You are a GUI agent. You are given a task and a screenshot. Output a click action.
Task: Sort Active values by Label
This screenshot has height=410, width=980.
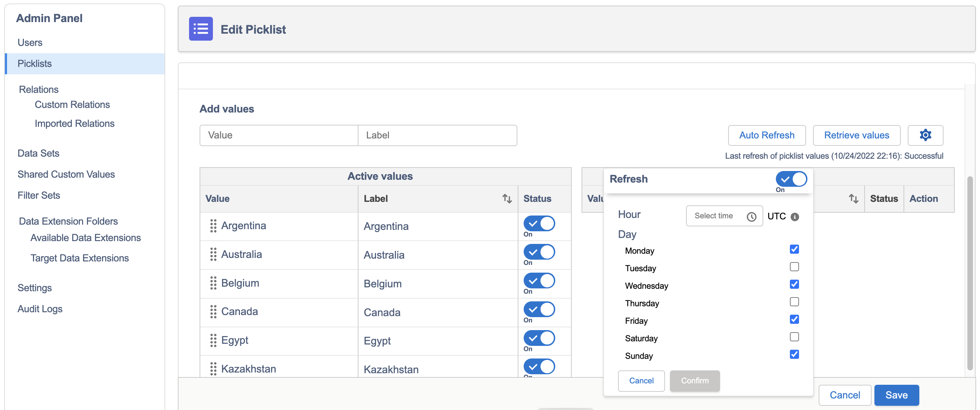tap(507, 198)
